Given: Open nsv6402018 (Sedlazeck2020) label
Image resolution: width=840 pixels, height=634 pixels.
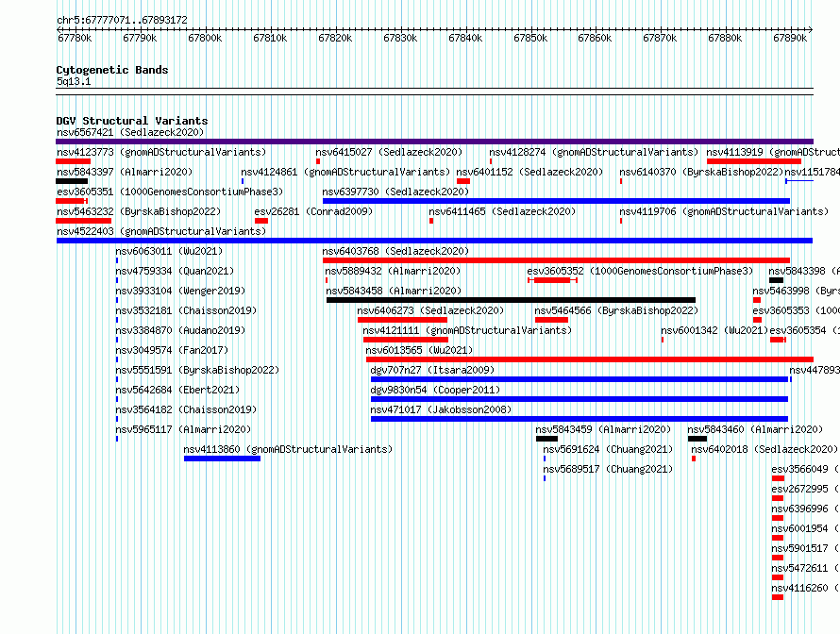Looking at the screenshot, I should [x=764, y=449].
